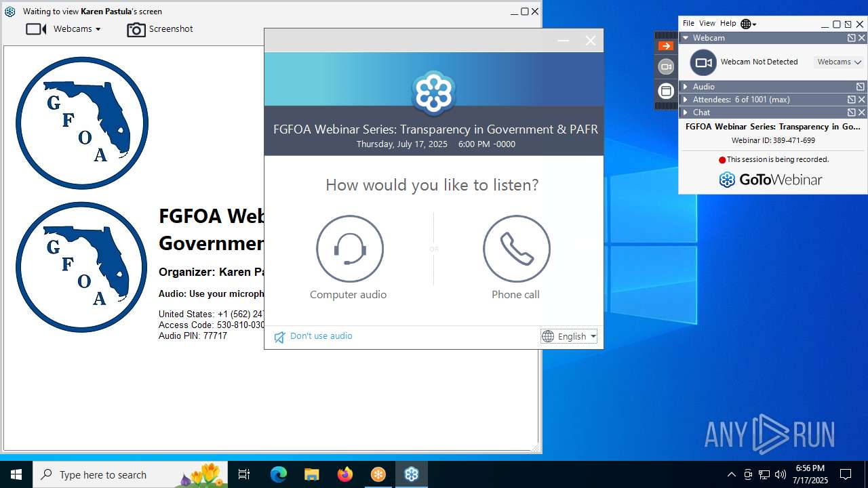Select the Access Code text line
Viewport: 868px width, 488px height.
(x=212, y=325)
